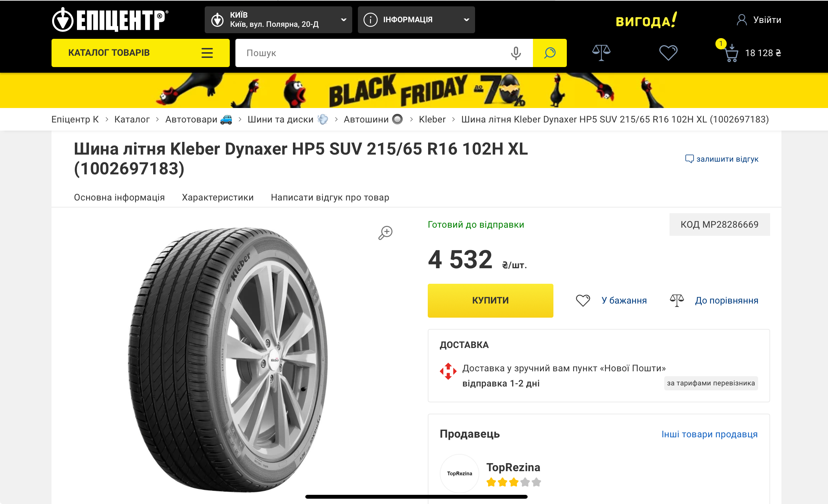828x504 pixels.
Task: Open the Каталог товарів menu
Action: (x=140, y=53)
